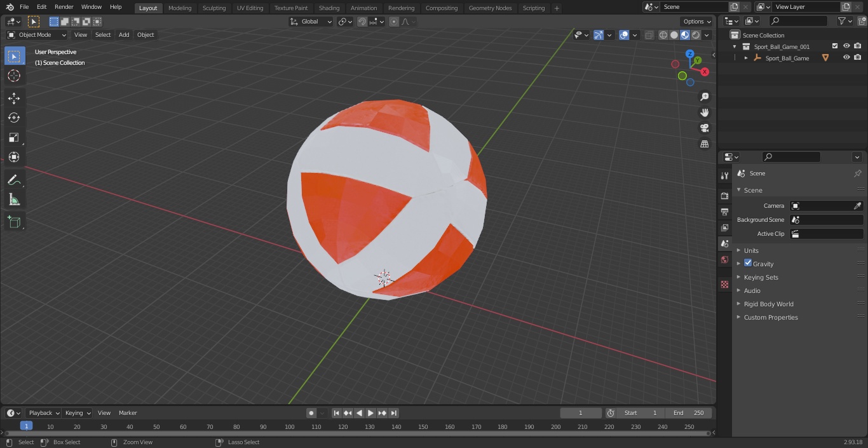This screenshot has height=448, width=868.
Task: Open the shading options dropdown arrow
Action: 707,35
